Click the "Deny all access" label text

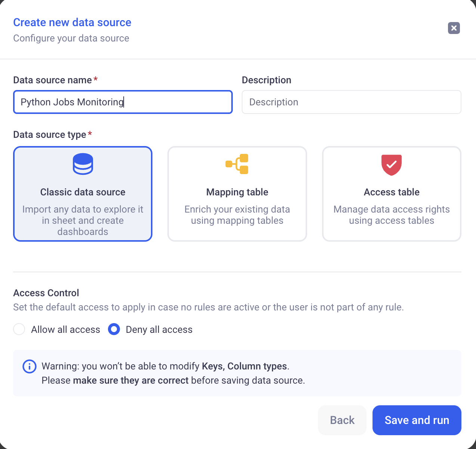coord(159,329)
